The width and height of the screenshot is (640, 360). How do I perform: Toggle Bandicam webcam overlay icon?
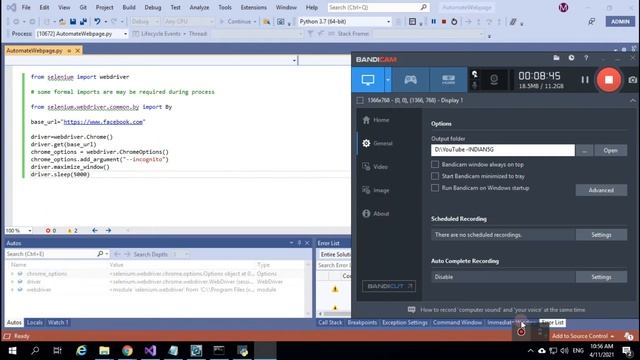coord(494,80)
